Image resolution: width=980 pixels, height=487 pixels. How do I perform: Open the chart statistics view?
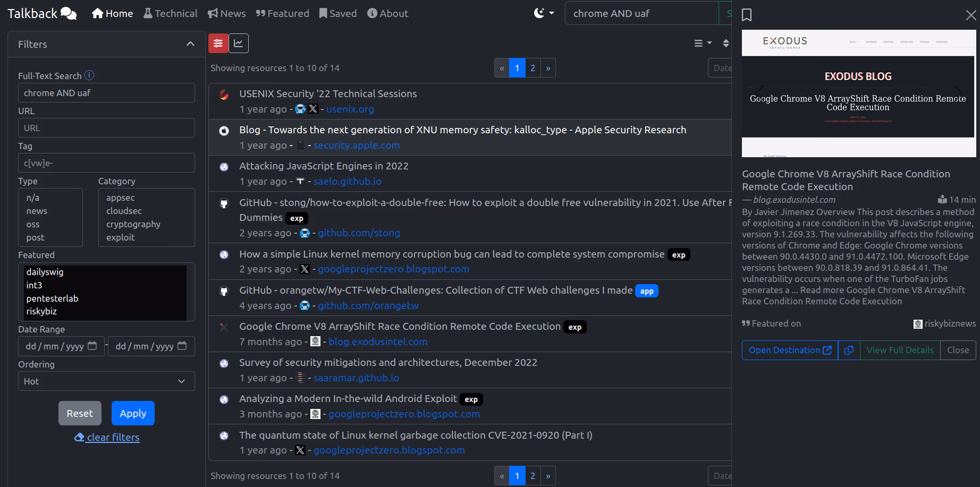point(239,44)
